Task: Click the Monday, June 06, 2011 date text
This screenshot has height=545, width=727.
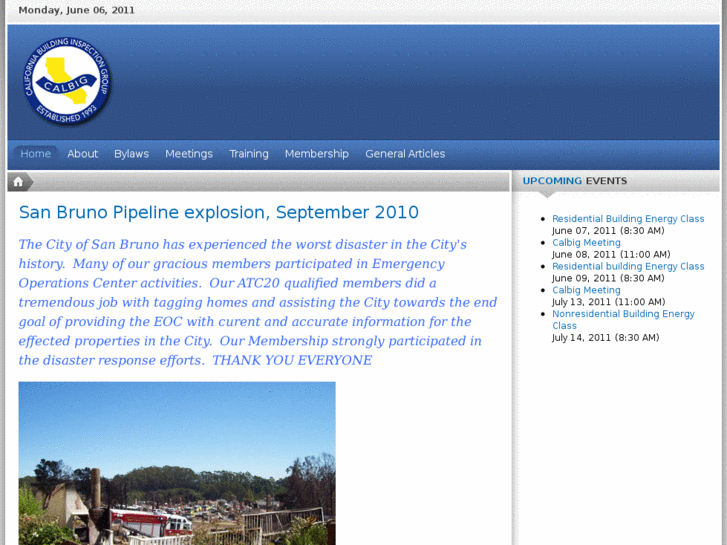Action: pyautogui.click(x=76, y=10)
